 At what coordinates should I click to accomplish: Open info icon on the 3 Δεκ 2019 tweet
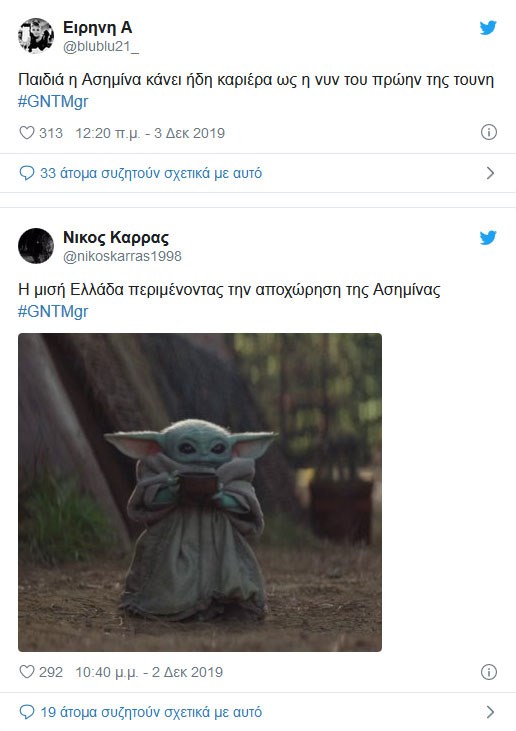[x=488, y=132]
